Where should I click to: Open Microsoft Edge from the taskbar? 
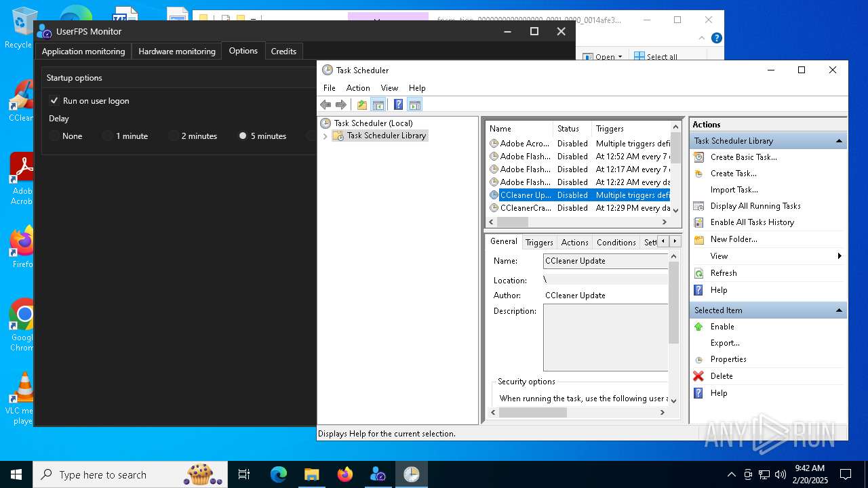[x=279, y=474]
